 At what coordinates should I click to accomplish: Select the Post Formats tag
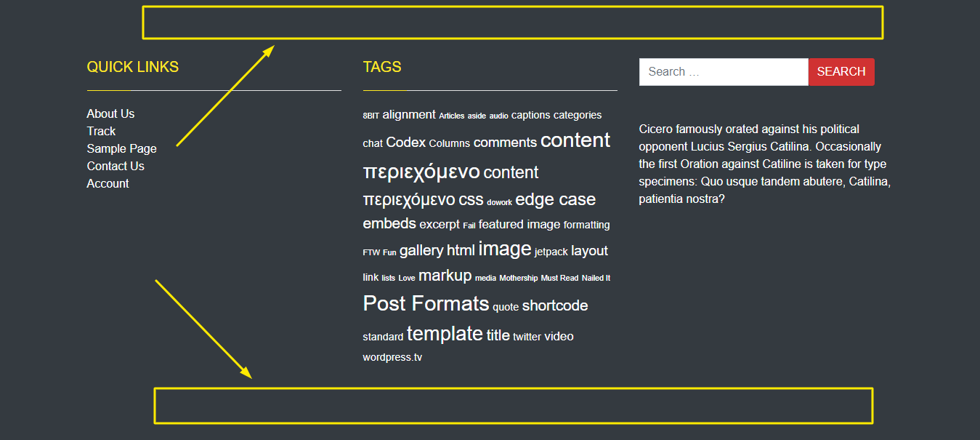(x=426, y=303)
